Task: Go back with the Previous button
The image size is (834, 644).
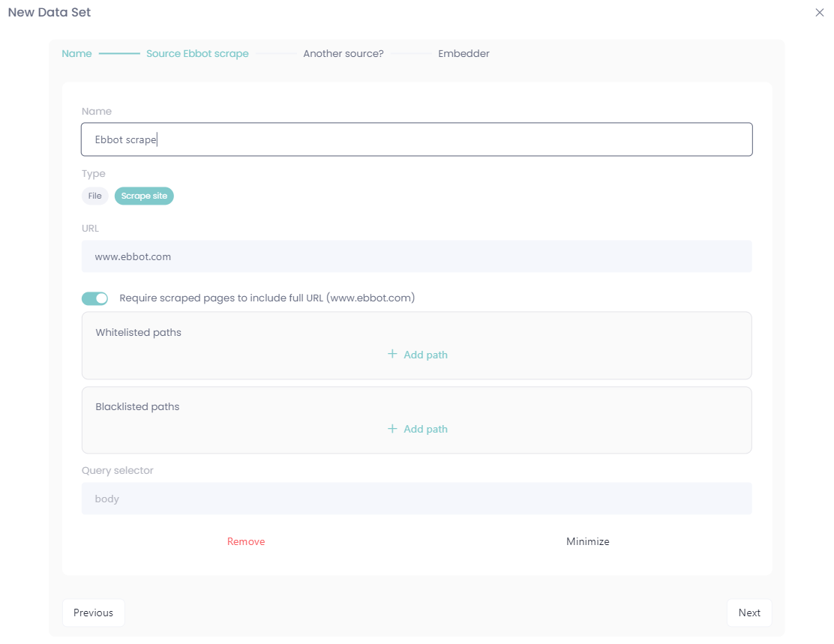Action: pyautogui.click(x=93, y=613)
